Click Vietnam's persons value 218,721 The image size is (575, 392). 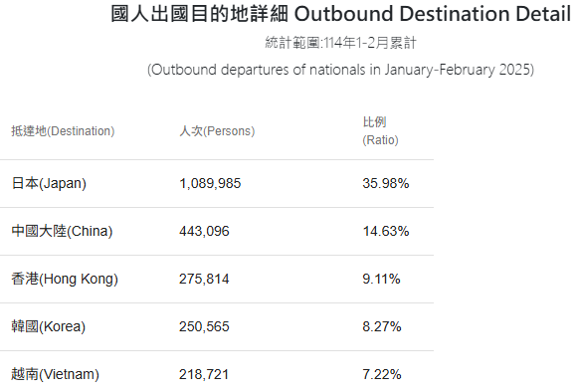click(204, 374)
